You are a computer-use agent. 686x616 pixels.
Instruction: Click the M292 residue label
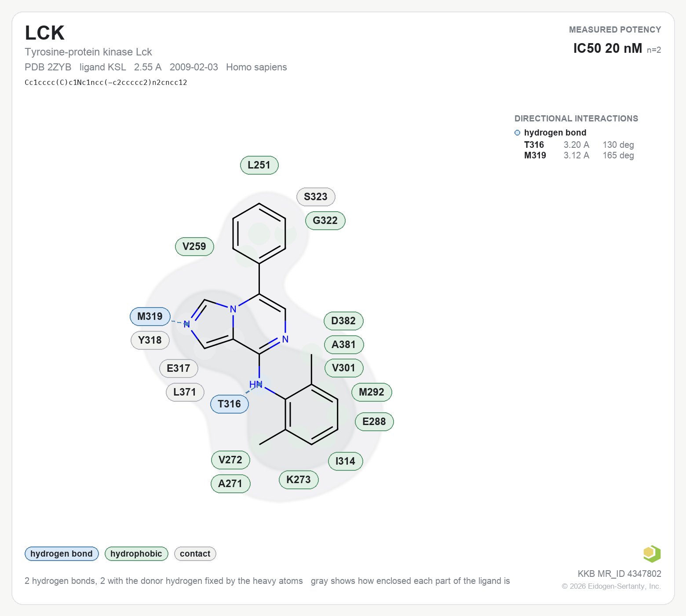pos(372,392)
